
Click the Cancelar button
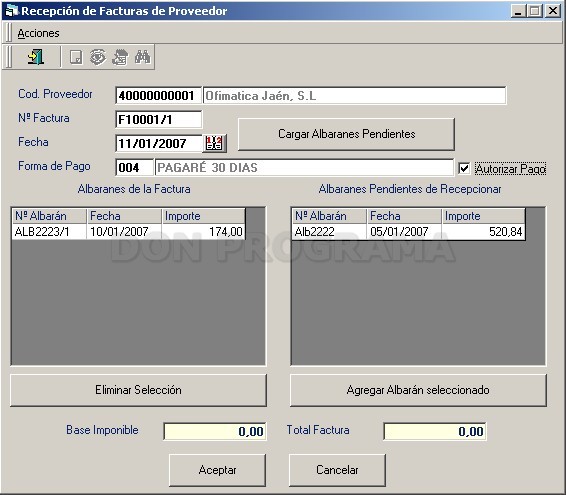coord(337,470)
